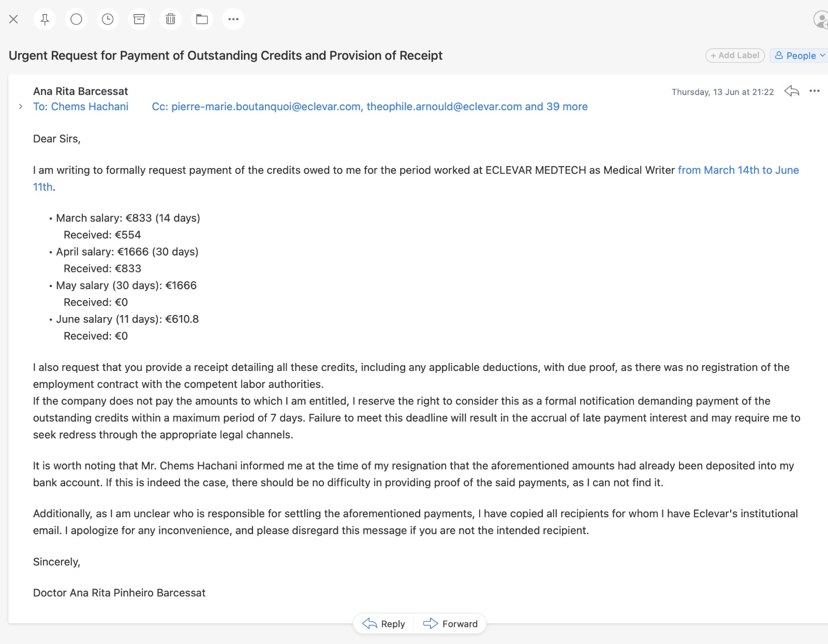Click the Forward button at bottom
828x644 pixels.
[x=450, y=624]
